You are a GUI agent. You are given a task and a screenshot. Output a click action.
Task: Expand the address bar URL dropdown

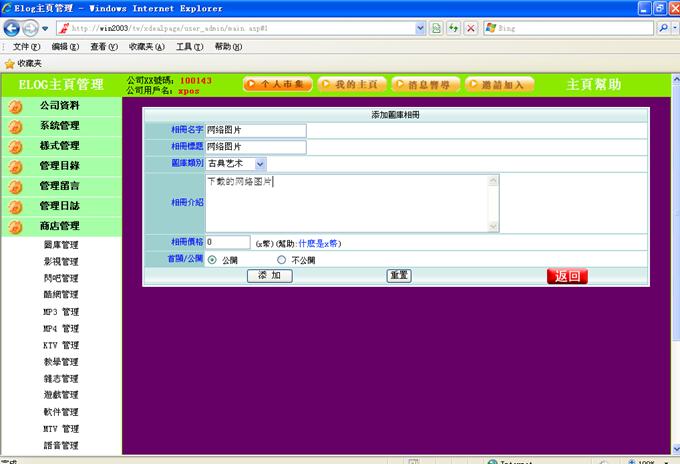tap(420, 28)
